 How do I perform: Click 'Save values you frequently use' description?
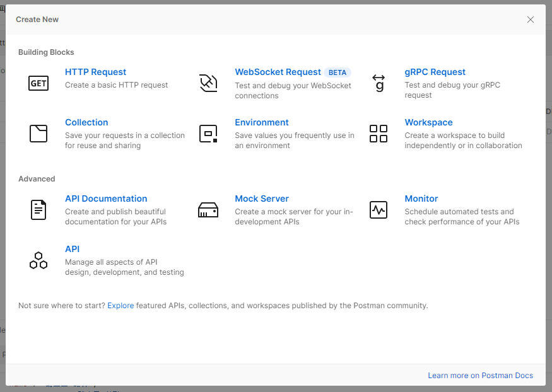click(295, 141)
